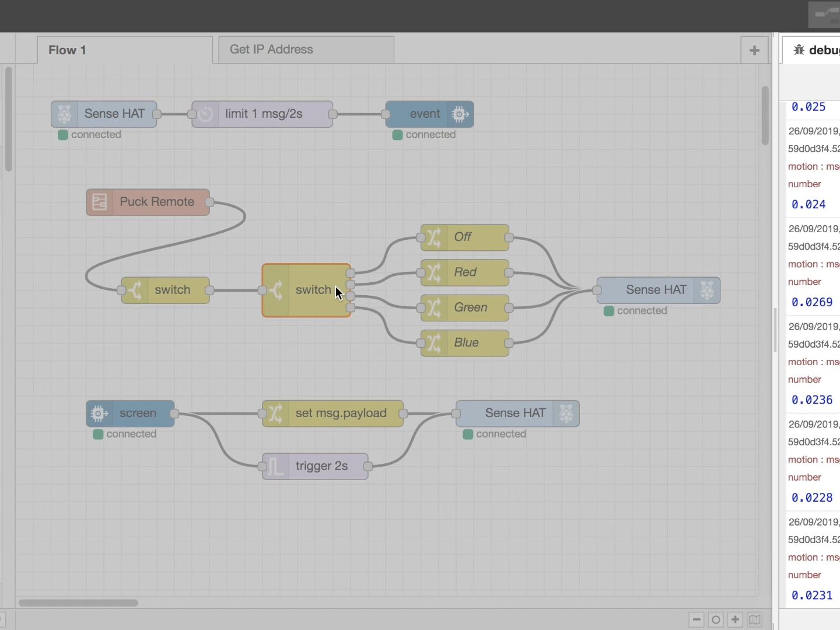The width and height of the screenshot is (840, 630).
Task: Click the debug value 0.0228
Action: pos(812,498)
